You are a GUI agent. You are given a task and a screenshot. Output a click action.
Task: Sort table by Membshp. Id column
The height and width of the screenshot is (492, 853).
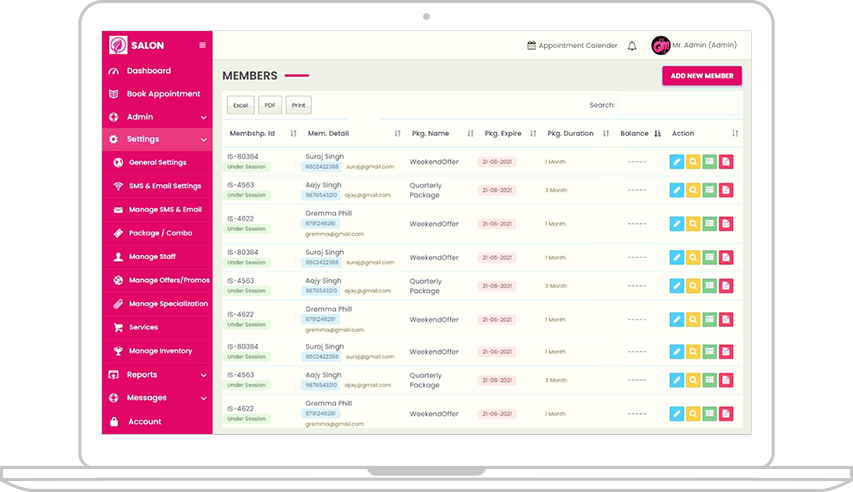point(293,134)
